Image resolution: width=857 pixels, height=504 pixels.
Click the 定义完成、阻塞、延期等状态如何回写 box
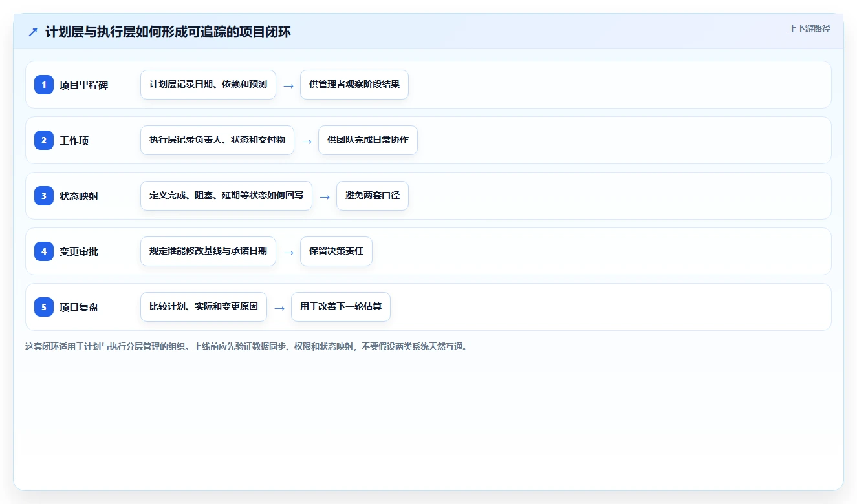[226, 196]
